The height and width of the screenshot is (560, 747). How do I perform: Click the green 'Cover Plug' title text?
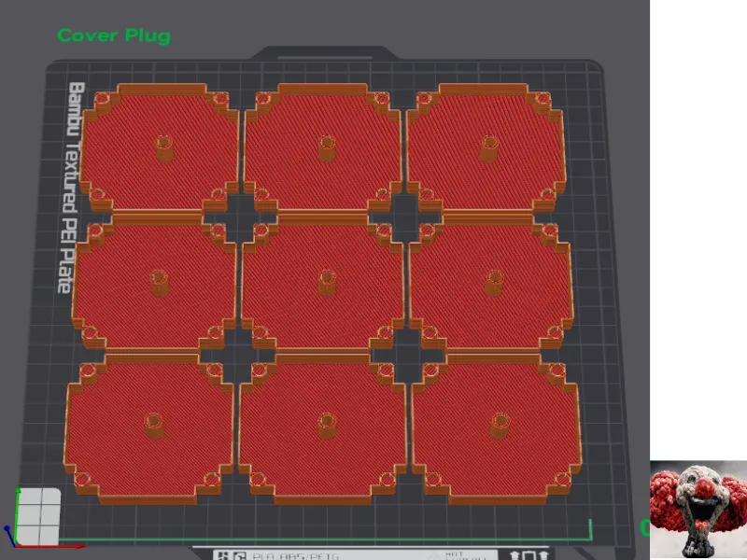tap(114, 35)
